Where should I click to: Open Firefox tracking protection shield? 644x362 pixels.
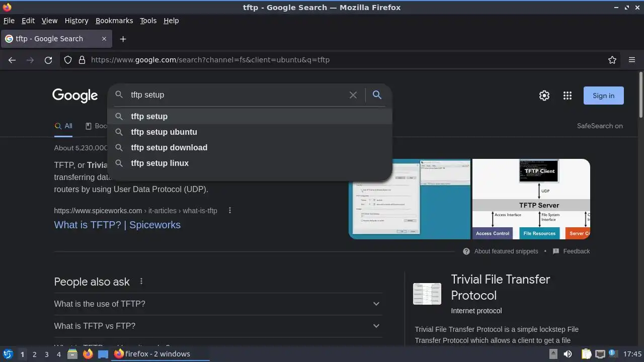[x=68, y=60]
